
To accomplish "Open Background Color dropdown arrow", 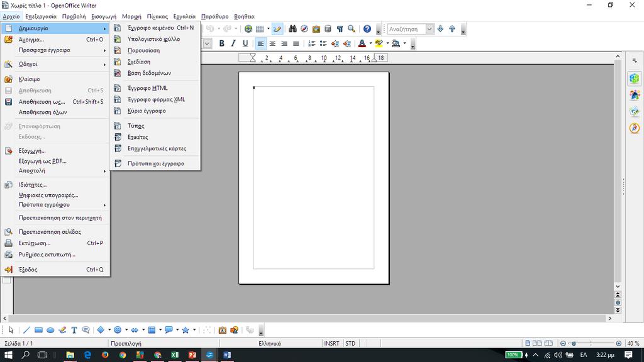I will [404, 43].
